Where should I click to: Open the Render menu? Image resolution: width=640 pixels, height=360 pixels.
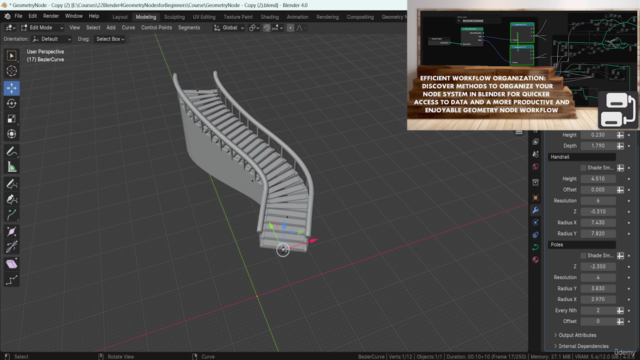pyautogui.click(x=51, y=16)
